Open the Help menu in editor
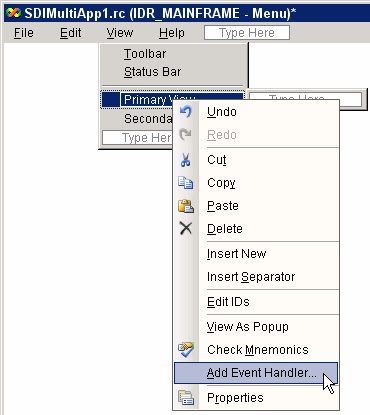Viewport: 370px width, 415px height. 172,33
